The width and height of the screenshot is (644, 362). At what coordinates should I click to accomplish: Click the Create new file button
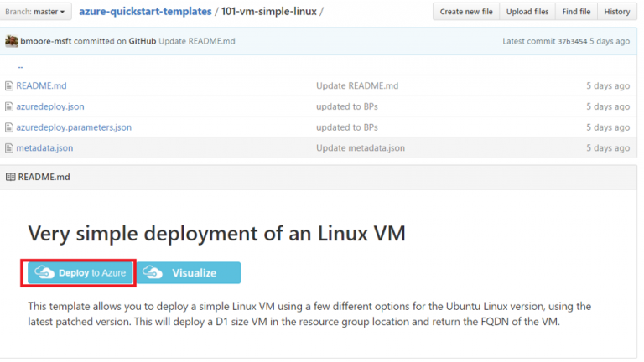click(x=466, y=12)
